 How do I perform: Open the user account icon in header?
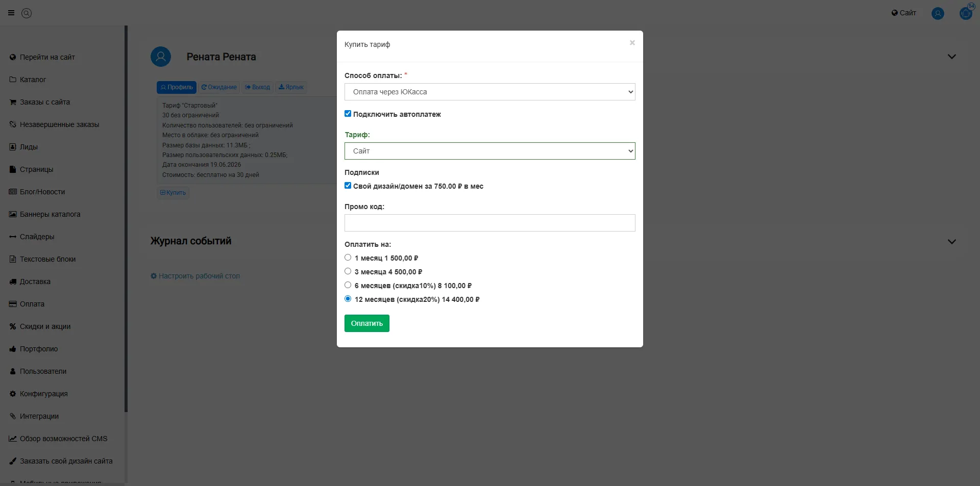click(938, 13)
